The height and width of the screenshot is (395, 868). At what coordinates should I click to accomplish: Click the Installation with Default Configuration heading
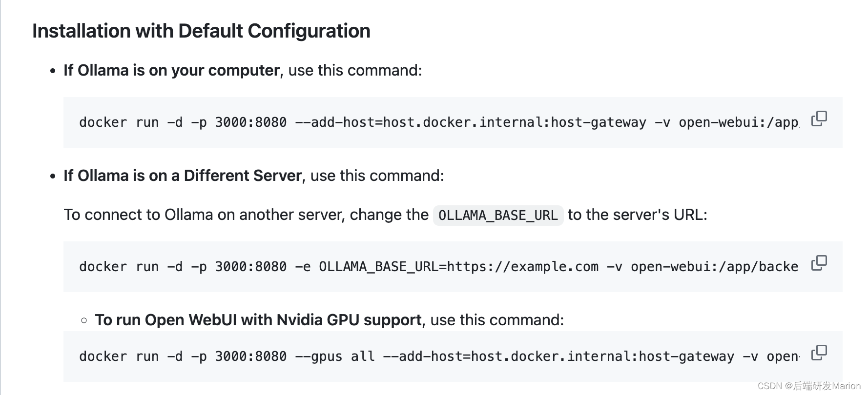coord(201,31)
